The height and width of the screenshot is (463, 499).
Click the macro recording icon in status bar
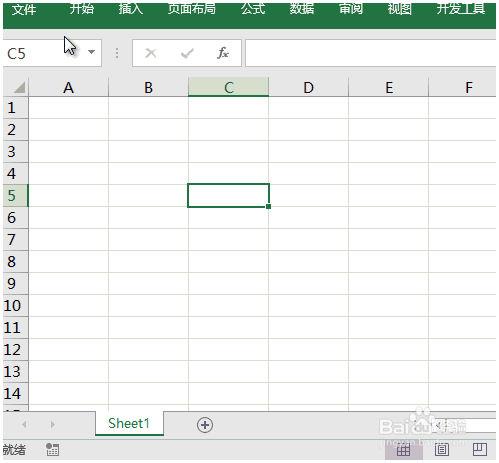52,449
